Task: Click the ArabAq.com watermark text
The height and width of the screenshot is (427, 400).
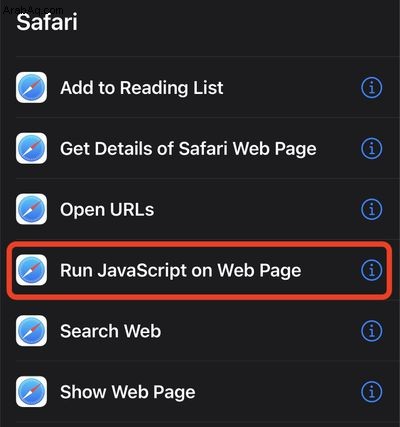Action: pos(33,10)
